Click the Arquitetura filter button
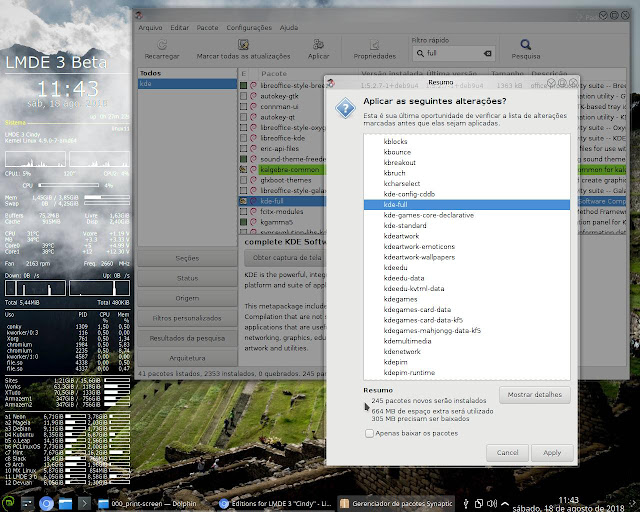This screenshot has width=640, height=512. [187, 358]
